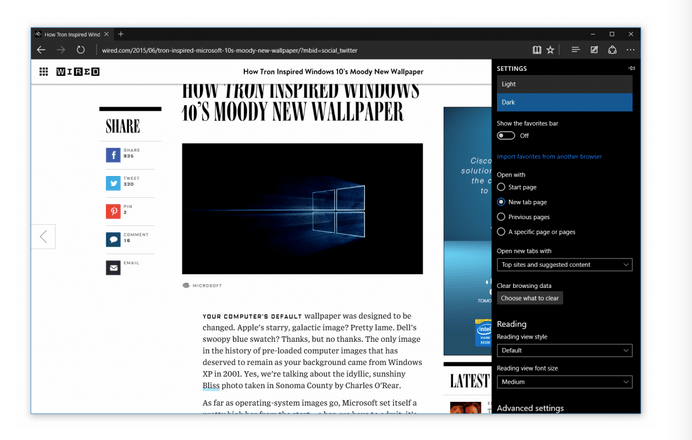
Task: Go to previous article arrow
Action: 43,237
